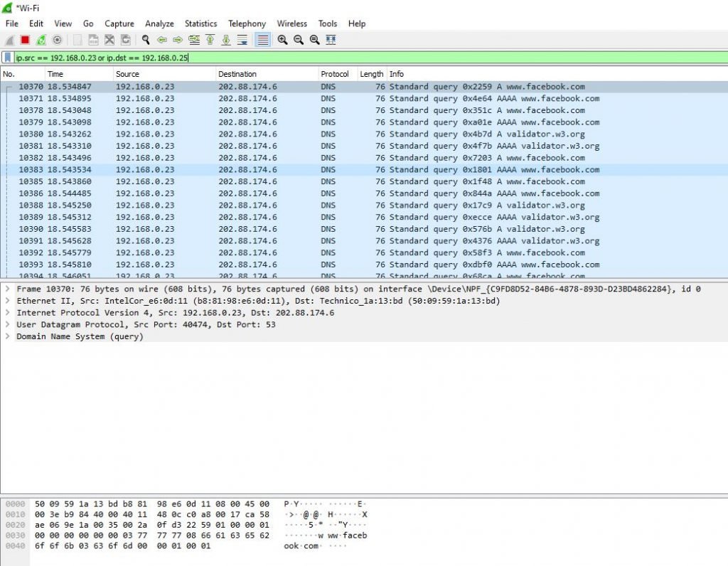The height and width of the screenshot is (566, 728).
Task: Sort by the Source column header
Action: [x=164, y=74]
